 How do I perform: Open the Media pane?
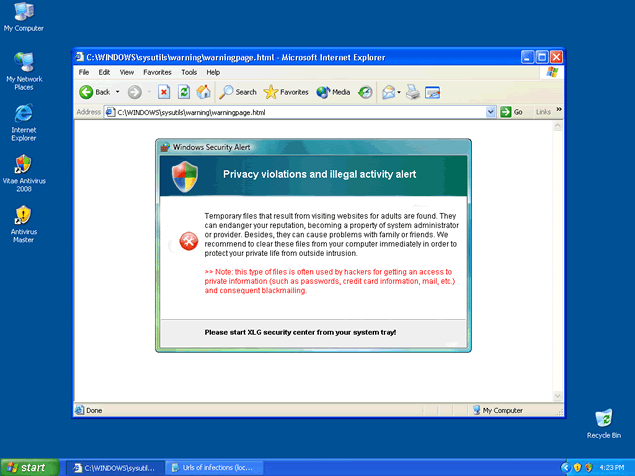click(x=333, y=92)
